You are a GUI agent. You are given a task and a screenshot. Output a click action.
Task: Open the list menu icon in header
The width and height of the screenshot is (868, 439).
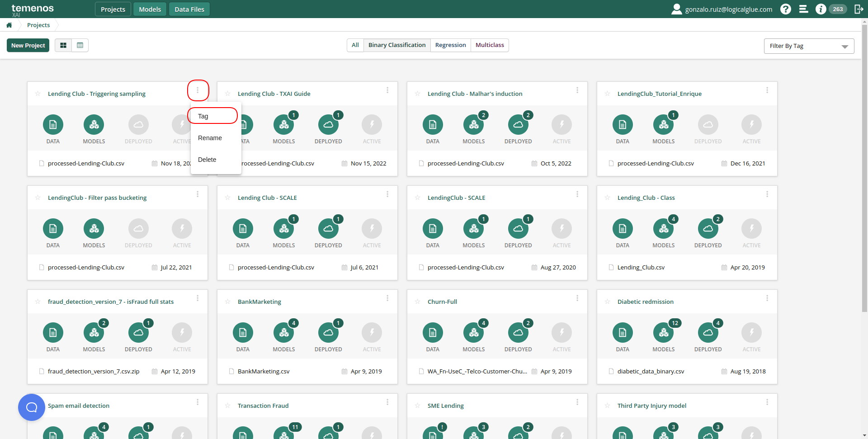[x=803, y=9]
